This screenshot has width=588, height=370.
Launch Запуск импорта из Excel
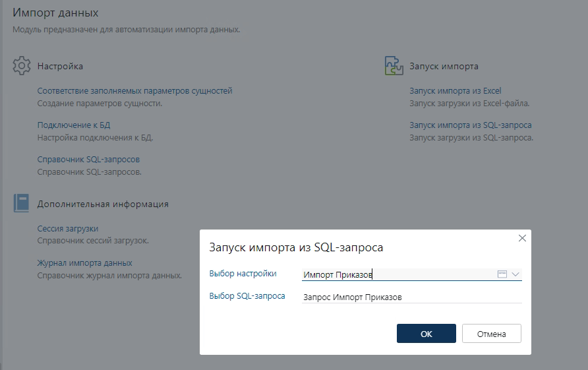pyautogui.click(x=455, y=91)
